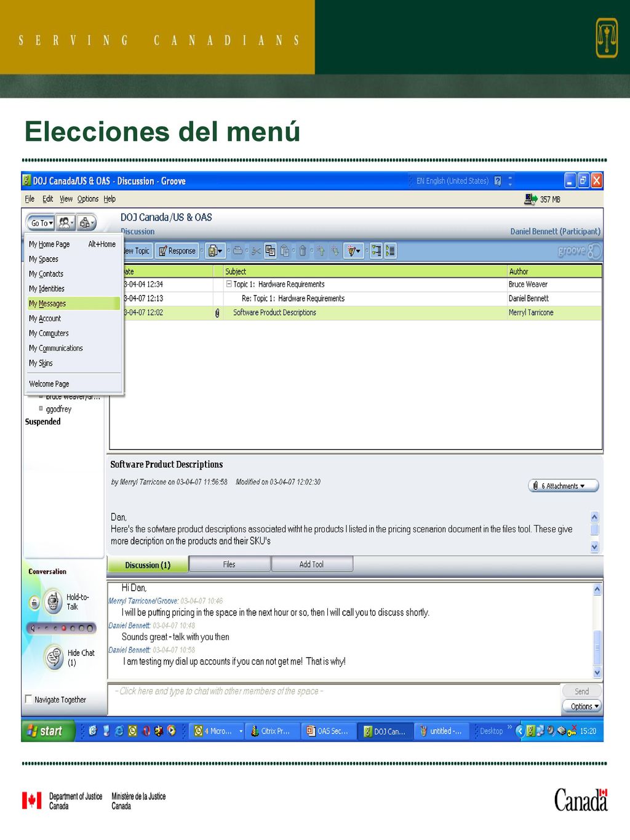Click the message body scrollbar down arrow
Image resolution: width=630 pixels, height=840 pixels.
[x=594, y=546]
